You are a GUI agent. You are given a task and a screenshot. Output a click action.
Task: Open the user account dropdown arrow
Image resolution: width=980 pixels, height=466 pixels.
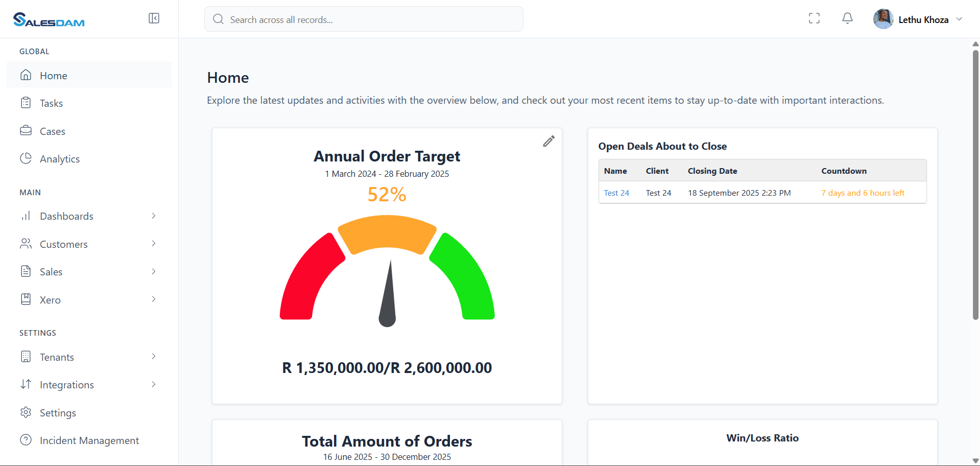[959, 19]
